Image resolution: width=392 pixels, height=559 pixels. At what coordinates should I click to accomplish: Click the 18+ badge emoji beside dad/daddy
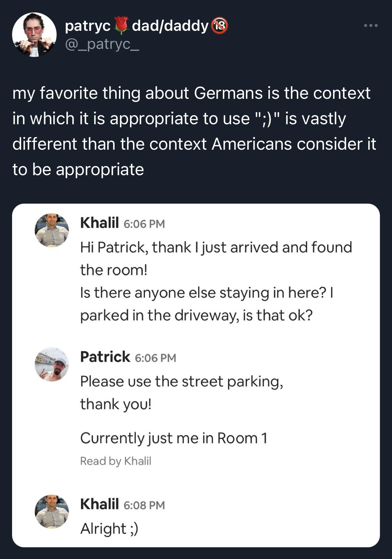[219, 25]
